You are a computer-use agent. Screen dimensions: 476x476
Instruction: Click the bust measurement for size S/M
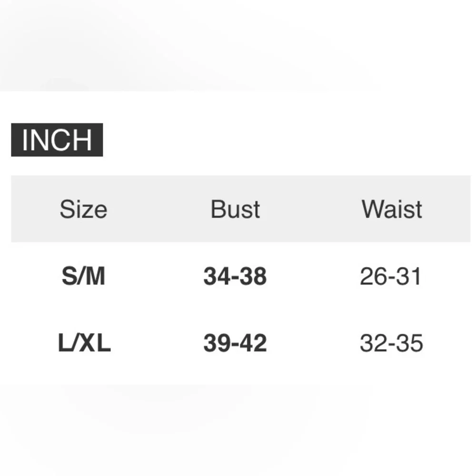click(x=235, y=277)
